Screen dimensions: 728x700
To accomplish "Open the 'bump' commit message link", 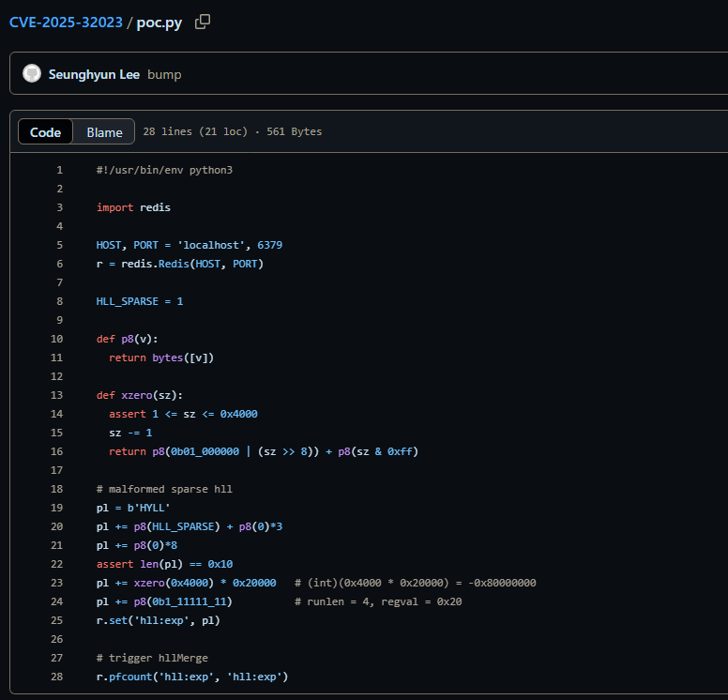I will (164, 74).
